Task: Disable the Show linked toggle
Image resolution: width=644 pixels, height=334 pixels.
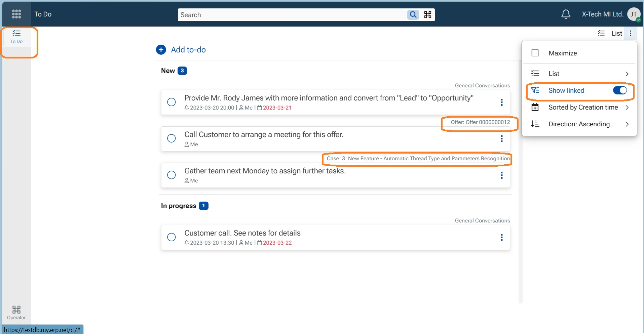Action: (x=619, y=90)
